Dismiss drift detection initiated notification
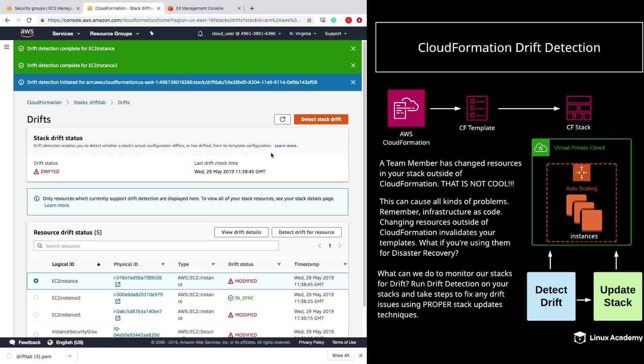 click(353, 82)
